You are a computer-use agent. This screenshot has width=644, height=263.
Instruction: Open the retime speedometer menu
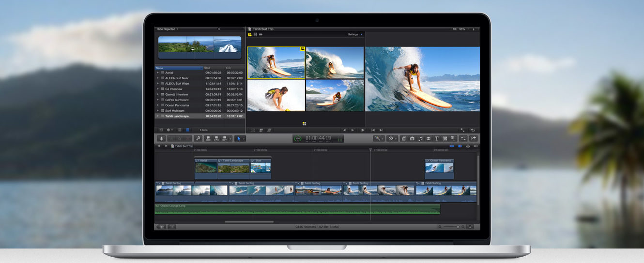click(x=391, y=139)
